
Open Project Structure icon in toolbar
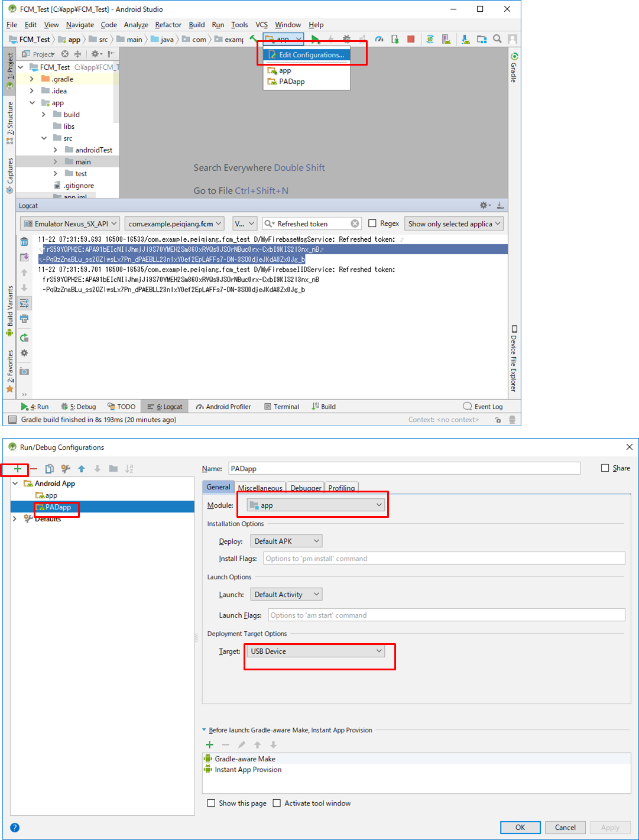pos(482,39)
